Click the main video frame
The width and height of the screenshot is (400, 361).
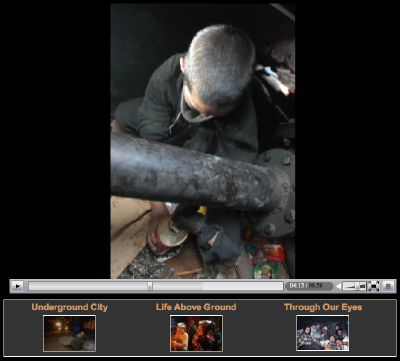click(203, 141)
